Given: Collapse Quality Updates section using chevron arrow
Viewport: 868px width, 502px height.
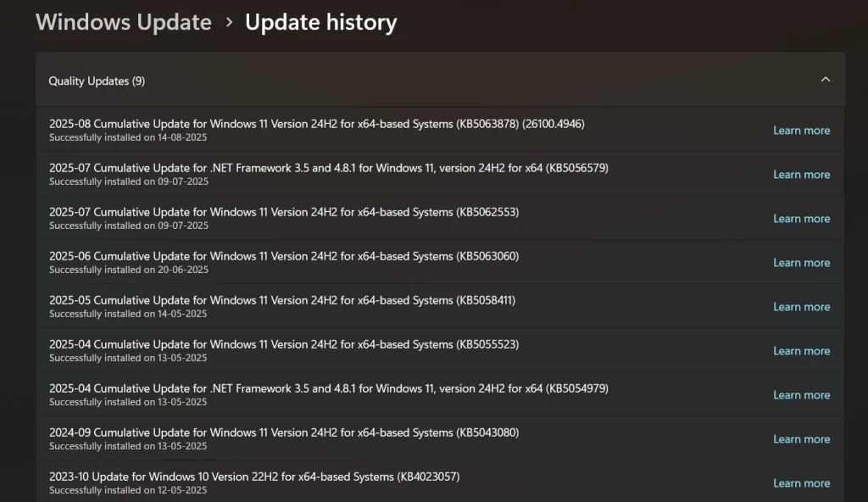Looking at the screenshot, I should coord(825,80).
